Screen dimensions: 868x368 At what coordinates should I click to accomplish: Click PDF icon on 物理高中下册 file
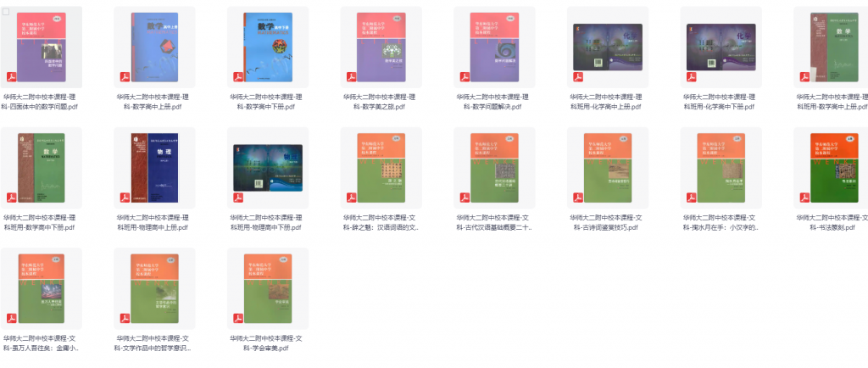click(x=238, y=198)
